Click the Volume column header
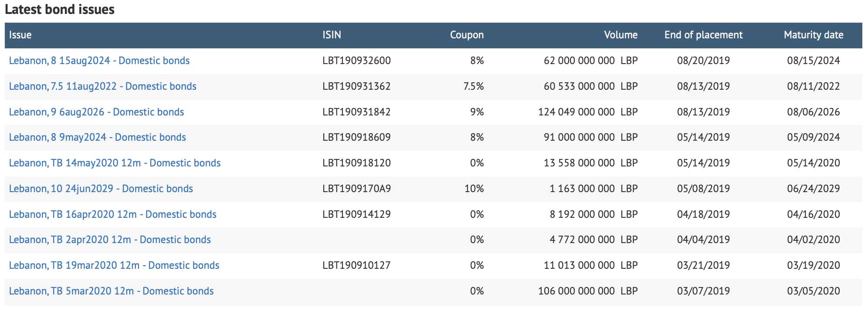 click(x=620, y=35)
